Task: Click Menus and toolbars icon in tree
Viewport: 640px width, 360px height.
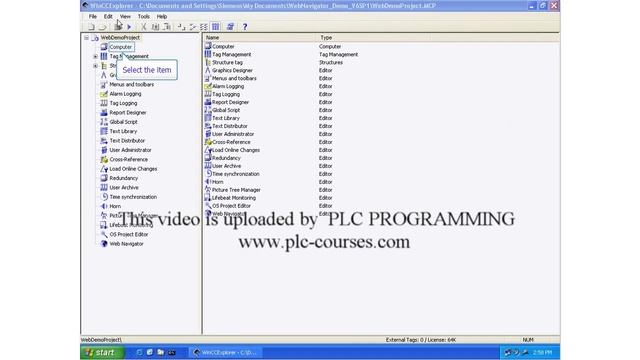Action: point(104,84)
